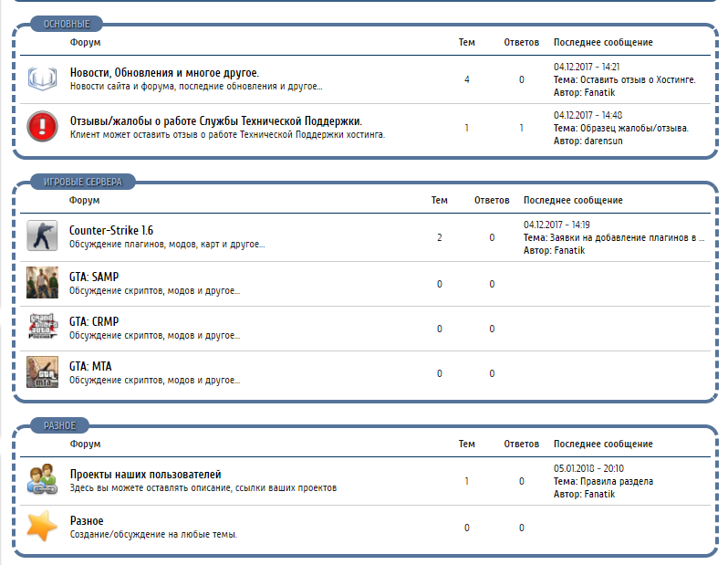Open the GTA: SAMP forum link

point(94,277)
